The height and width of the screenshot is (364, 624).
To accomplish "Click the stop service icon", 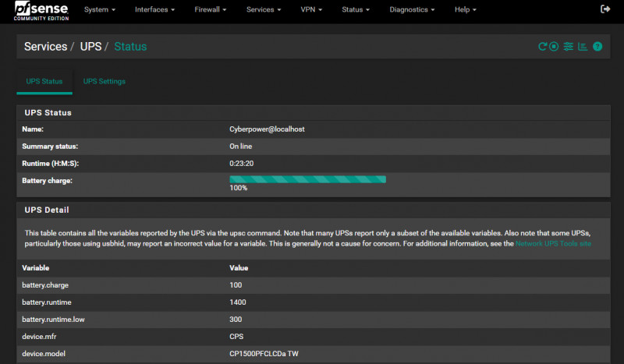I will (554, 47).
